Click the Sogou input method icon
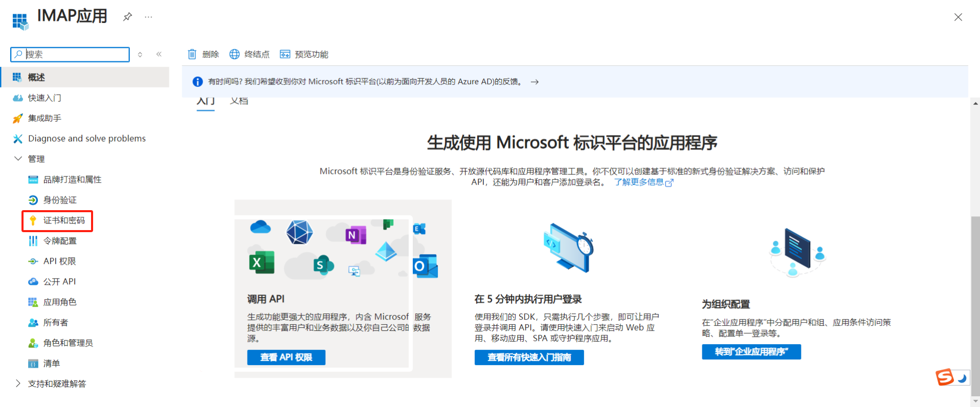Screen dimensions: 980x407 tap(945, 377)
